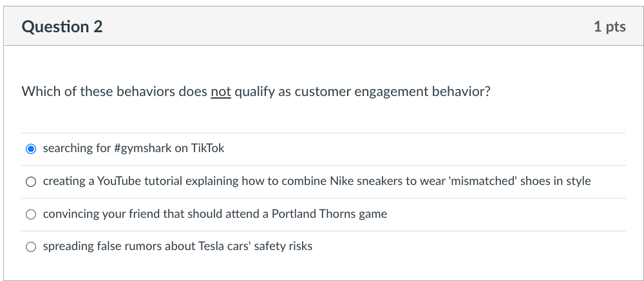Click the 'Question 2' heading
Image resolution: width=644 pixels, height=281 pixels.
pos(62,27)
